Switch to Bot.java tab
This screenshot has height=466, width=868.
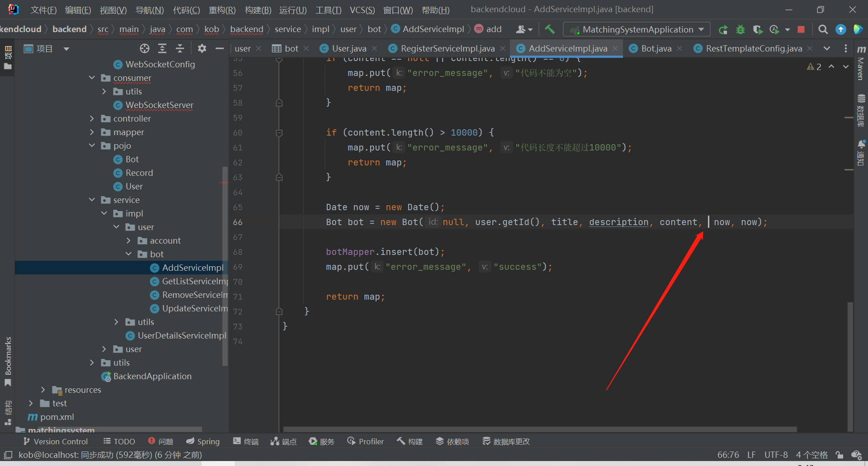tap(656, 48)
